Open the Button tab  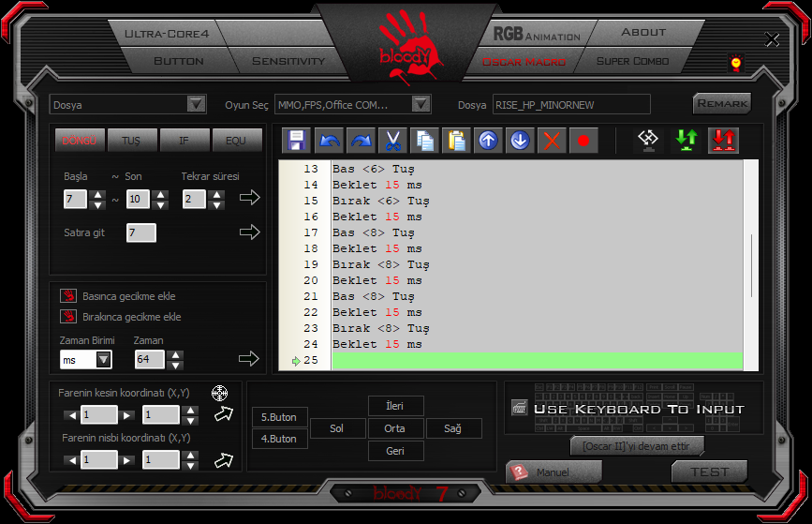179,61
